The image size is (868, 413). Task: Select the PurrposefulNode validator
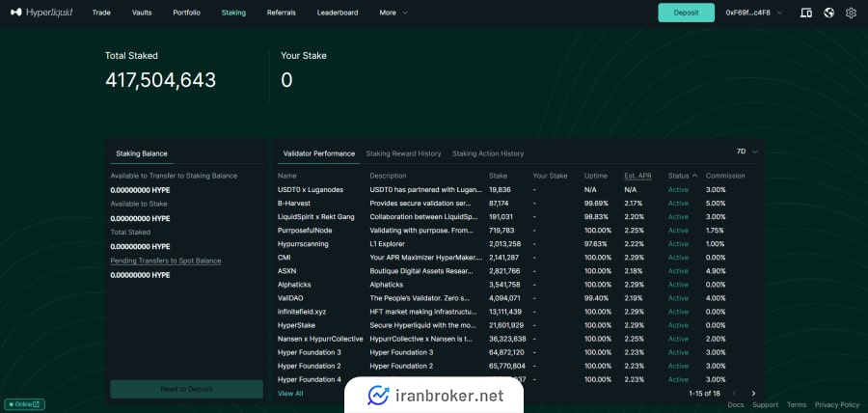(305, 231)
